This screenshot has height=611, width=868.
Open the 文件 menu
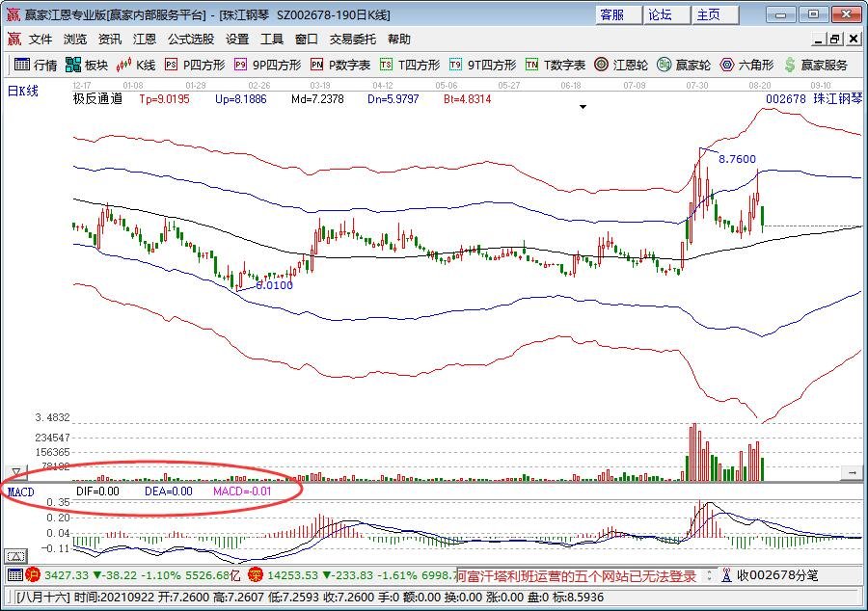(x=41, y=40)
